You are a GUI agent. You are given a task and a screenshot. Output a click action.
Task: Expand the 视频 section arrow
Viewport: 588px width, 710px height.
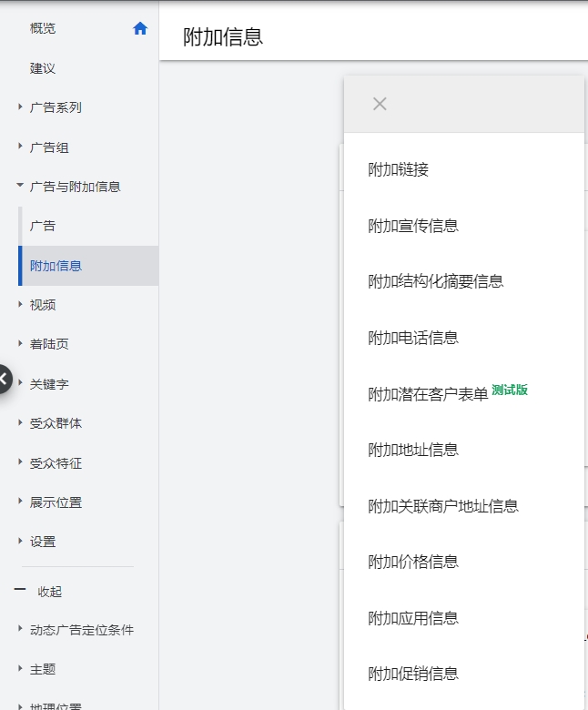pos(20,304)
